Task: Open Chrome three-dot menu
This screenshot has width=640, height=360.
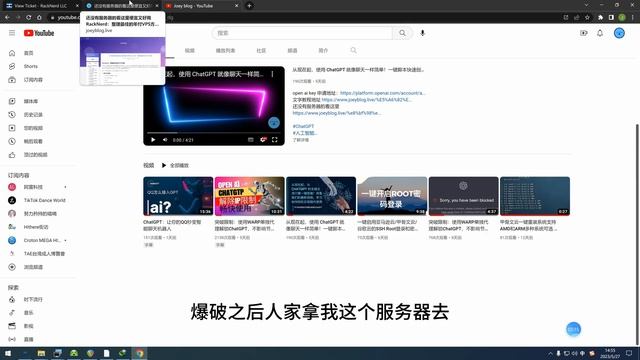Action: click(633, 17)
